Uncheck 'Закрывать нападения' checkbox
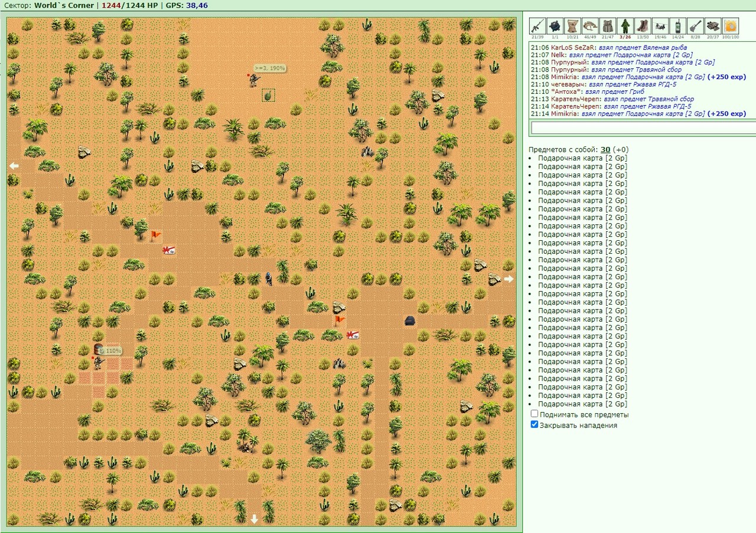Image resolution: width=756 pixels, height=533 pixels. [x=535, y=424]
